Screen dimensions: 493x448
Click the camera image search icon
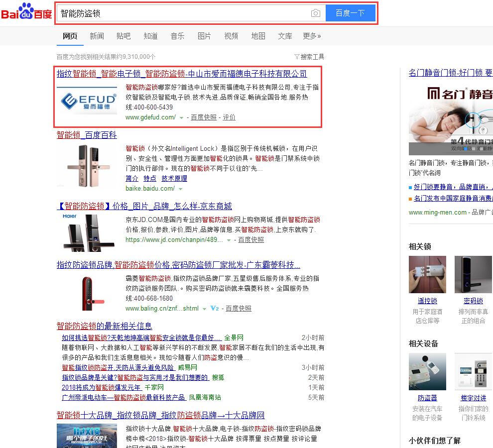pos(315,13)
